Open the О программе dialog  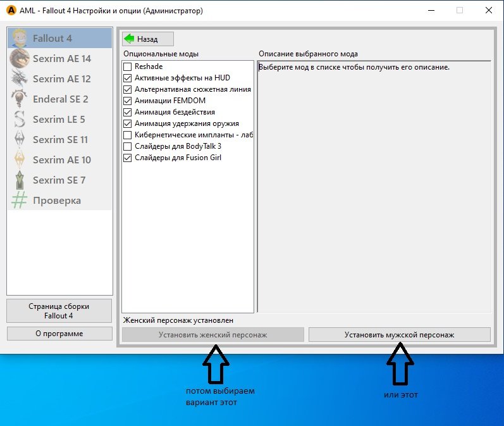59,334
